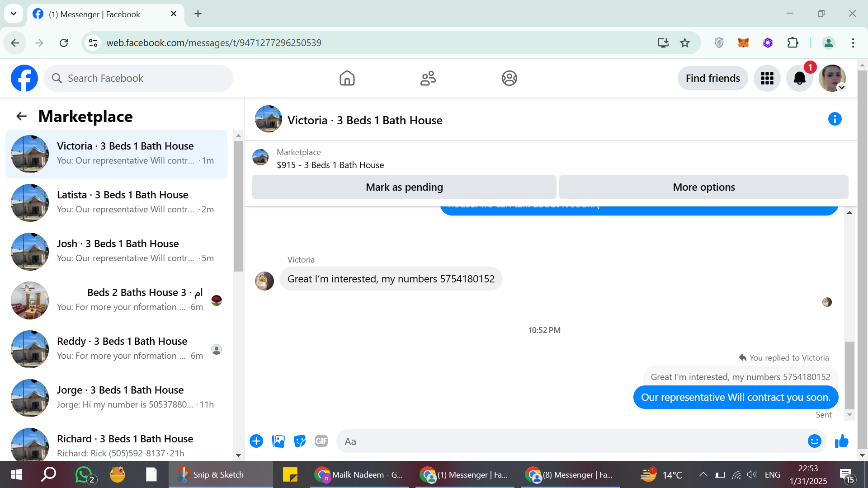Click the Find friends button

712,78
